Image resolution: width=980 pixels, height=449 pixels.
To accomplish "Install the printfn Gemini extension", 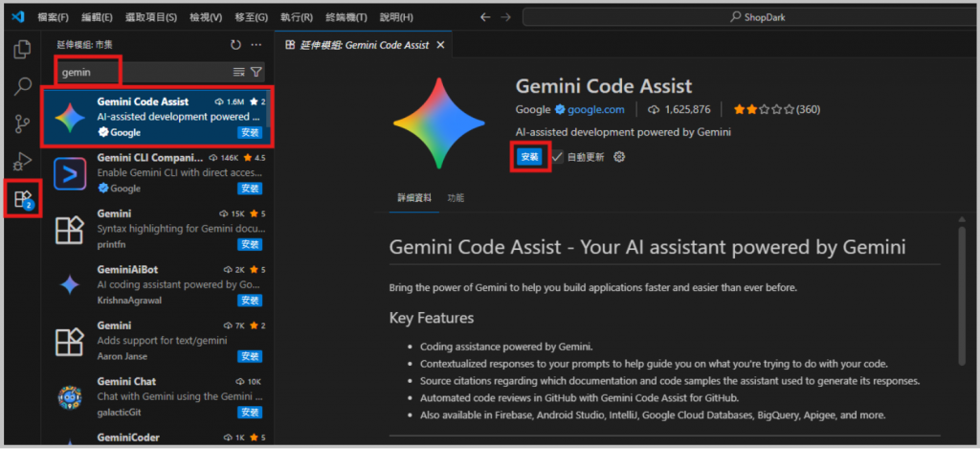I will click(250, 244).
